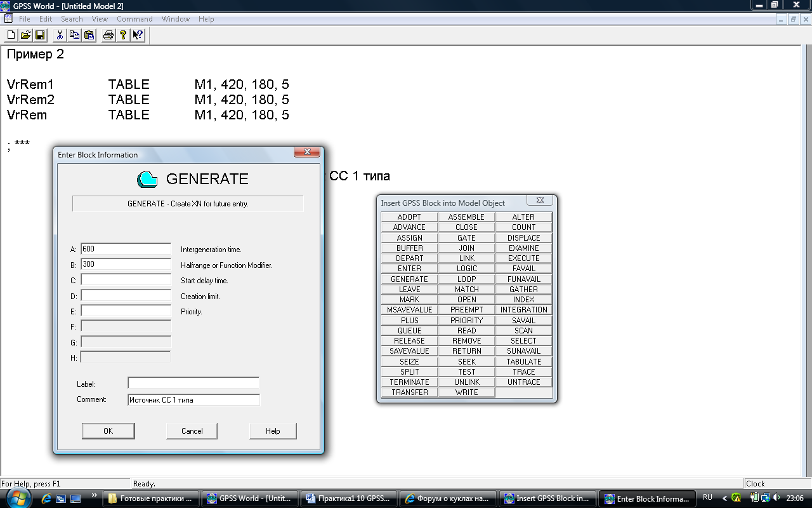The image size is (812, 508).
Task: Choose the GATE block button
Action: coord(466,237)
